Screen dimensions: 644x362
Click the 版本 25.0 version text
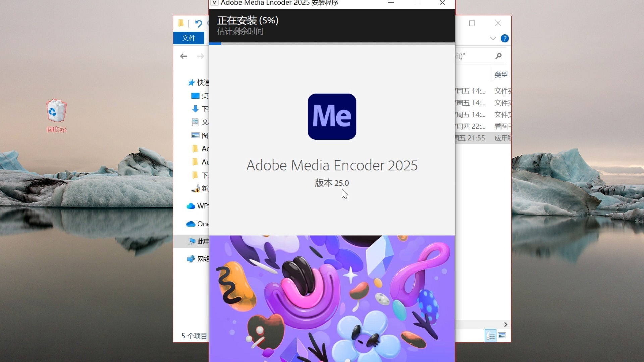(x=332, y=183)
